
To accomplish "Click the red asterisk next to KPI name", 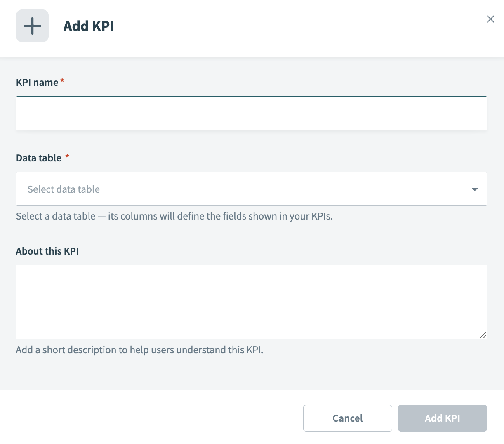I will (62, 81).
